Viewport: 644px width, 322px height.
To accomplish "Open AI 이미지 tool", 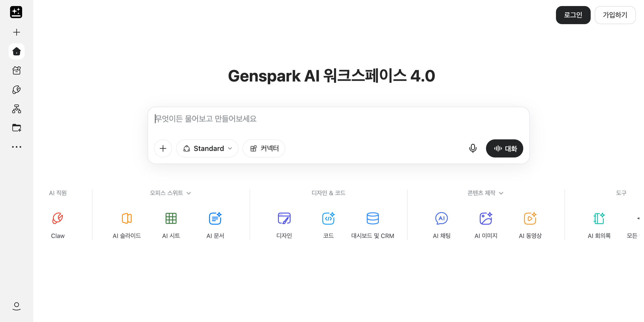I will [486, 225].
